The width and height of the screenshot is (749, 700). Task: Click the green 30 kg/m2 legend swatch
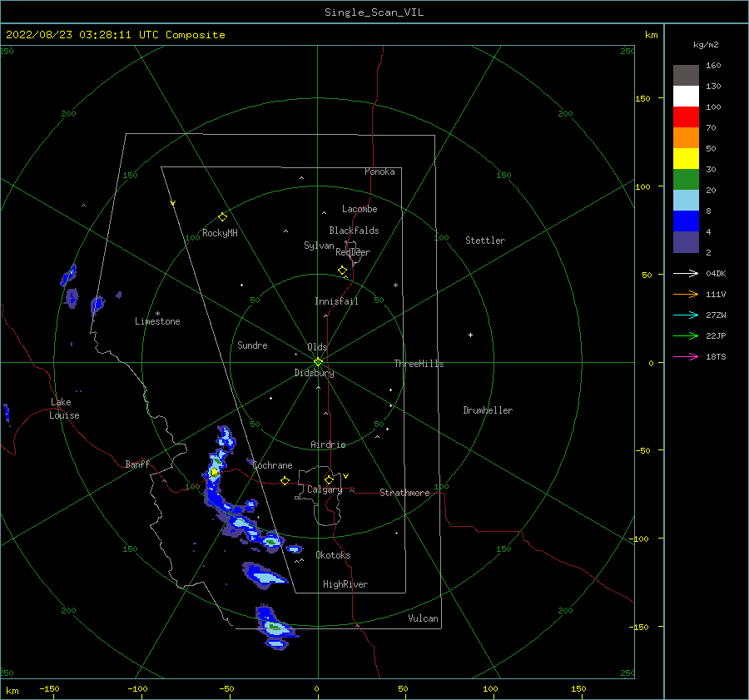[686, 180]
